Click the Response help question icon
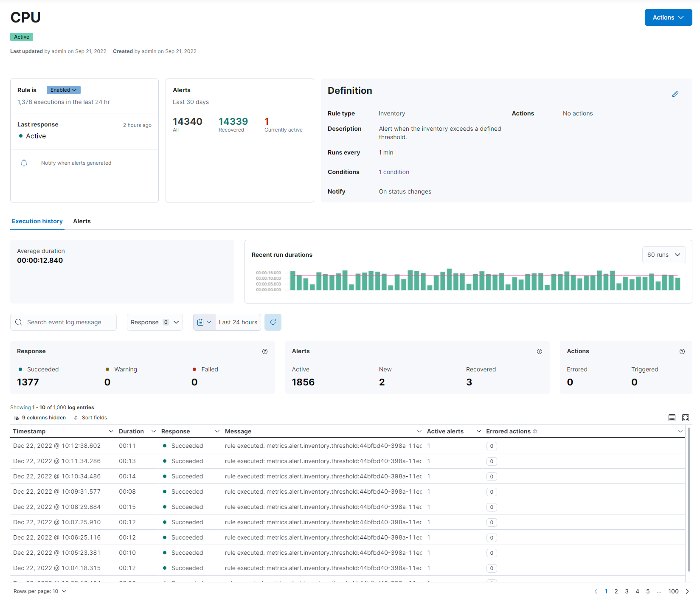 point(265,351)
